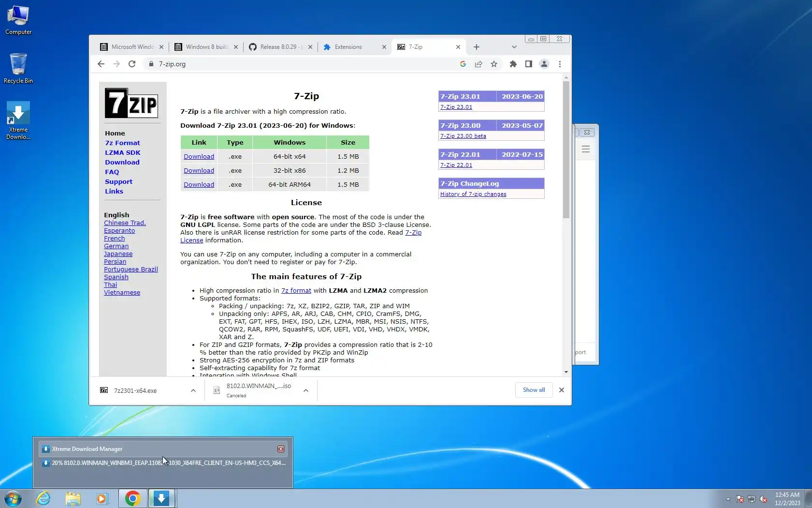
Task: Click the forward navigation arrow
Action: click(116, 64)
